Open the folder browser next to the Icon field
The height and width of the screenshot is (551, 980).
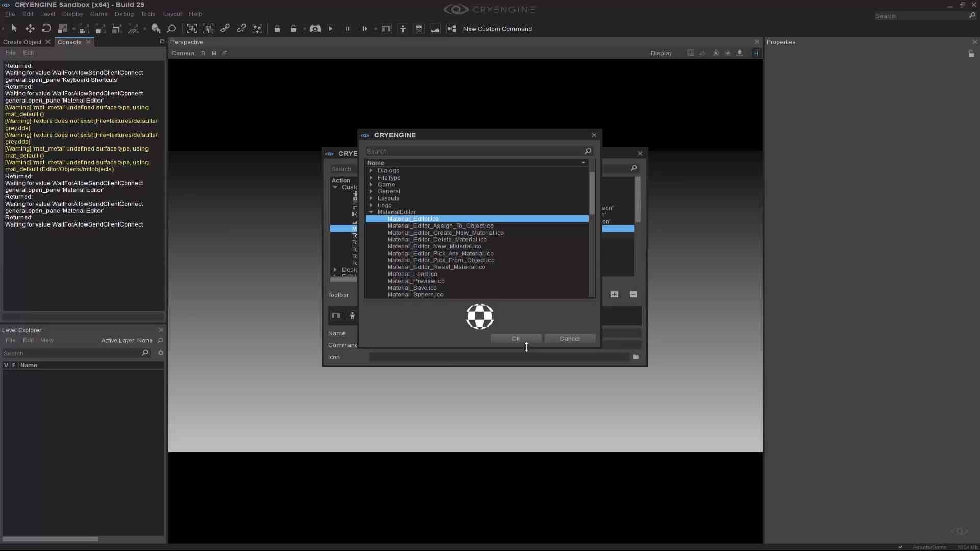635,357
